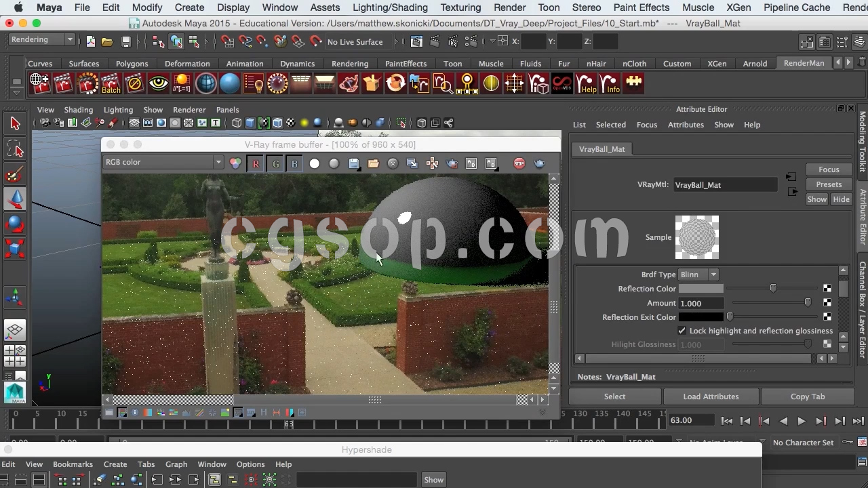
Task: Click the eye icon on the RenderMan shelf
Action: coord(159,84)
